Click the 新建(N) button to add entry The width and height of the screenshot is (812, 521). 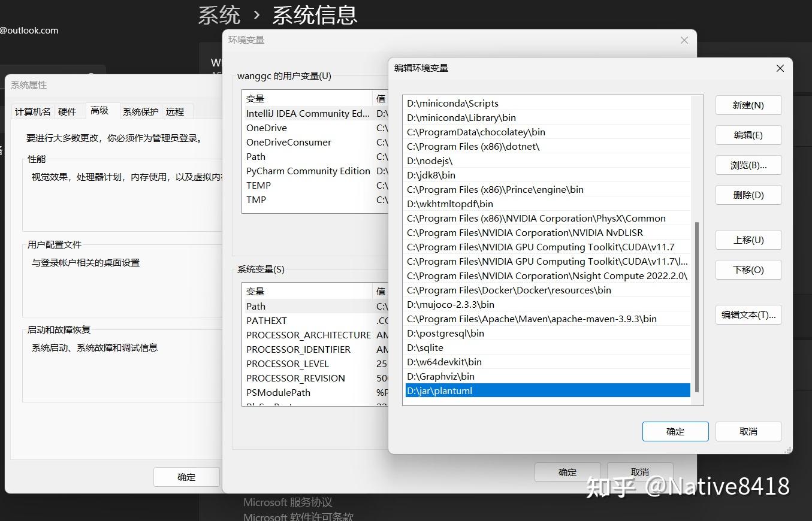[747, 105]
